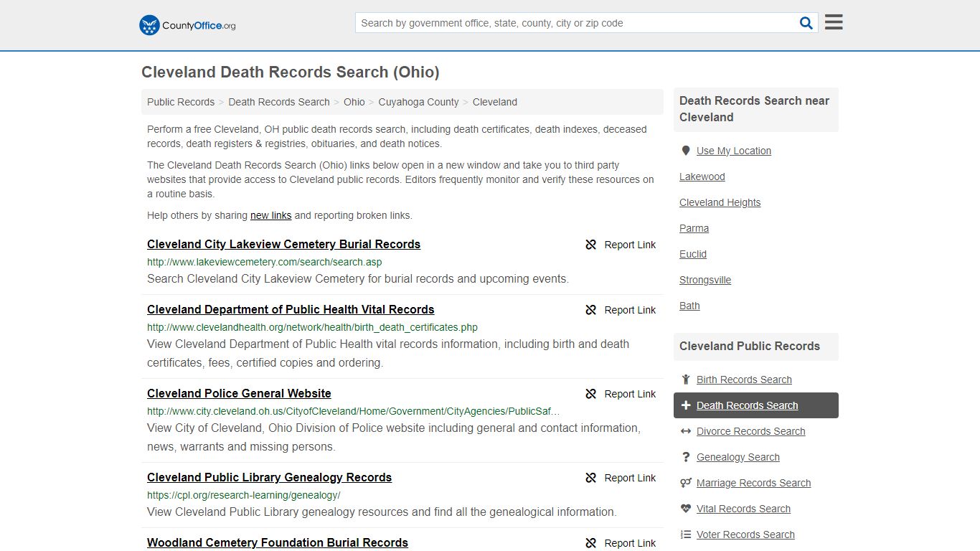Follow the 'new links' hyperlink
Viewport: 980px width, 551px height.
[271, 215]
